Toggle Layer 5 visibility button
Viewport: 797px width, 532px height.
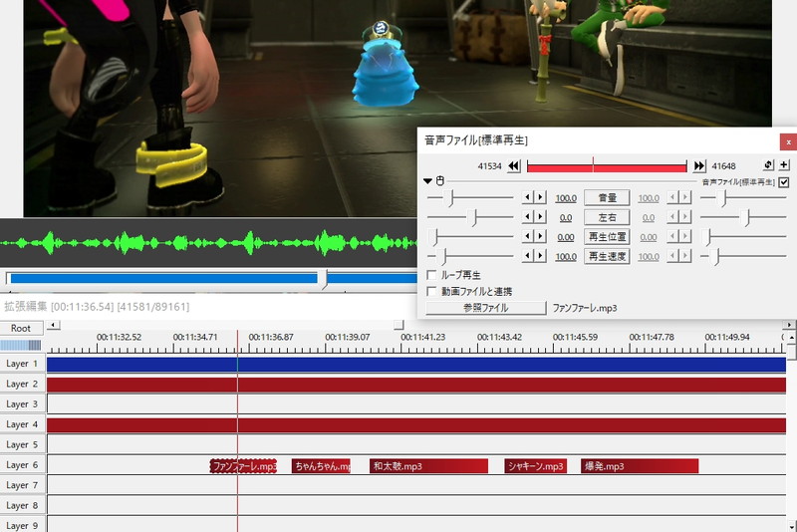pos(22,444)
